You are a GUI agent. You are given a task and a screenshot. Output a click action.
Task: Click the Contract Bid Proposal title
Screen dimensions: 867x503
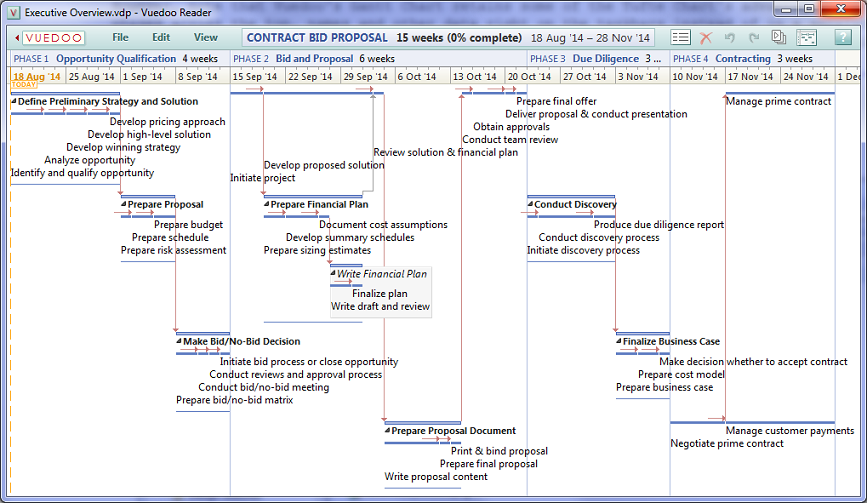coord(317,38)
